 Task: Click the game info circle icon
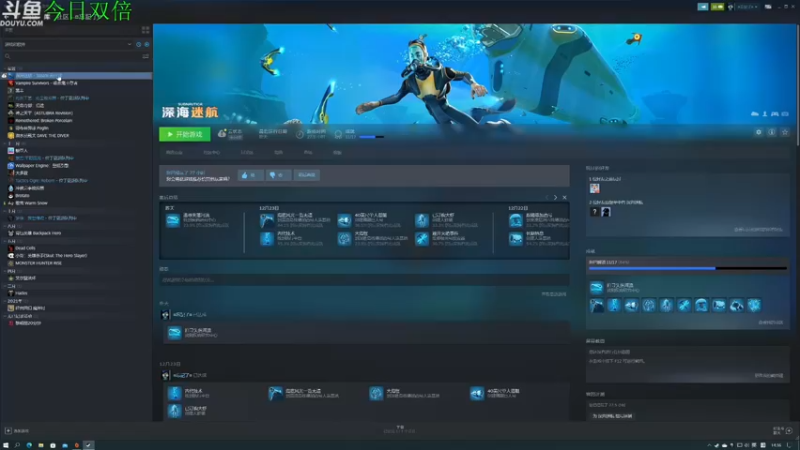point(771,132)
